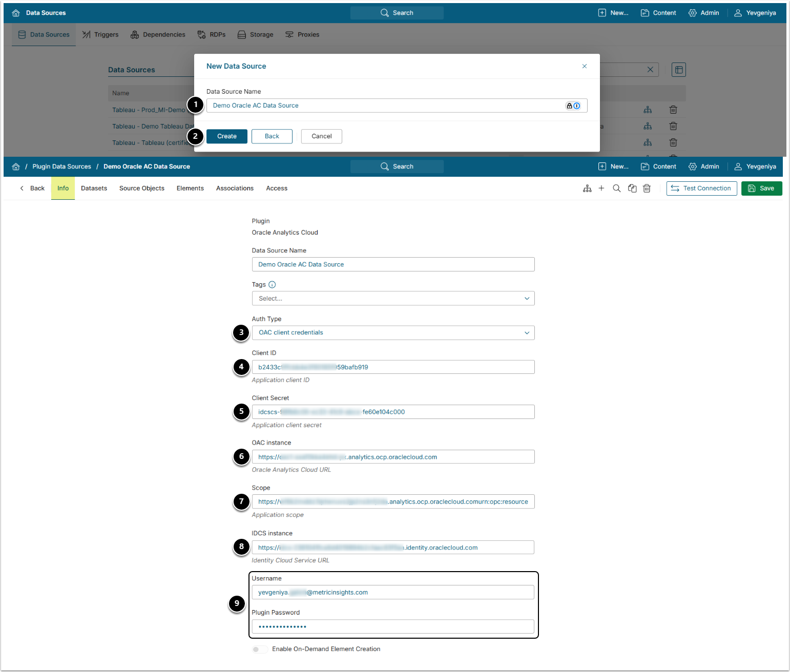The image size is (790, 672).
Task: Delete the Tableau - Prod_MI-Demo data source
Action: (x=673, y=110)
